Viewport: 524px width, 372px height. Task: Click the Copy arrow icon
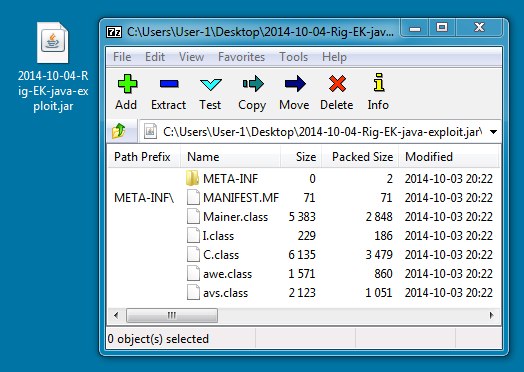pyautogui.click(x=253, y=84)
